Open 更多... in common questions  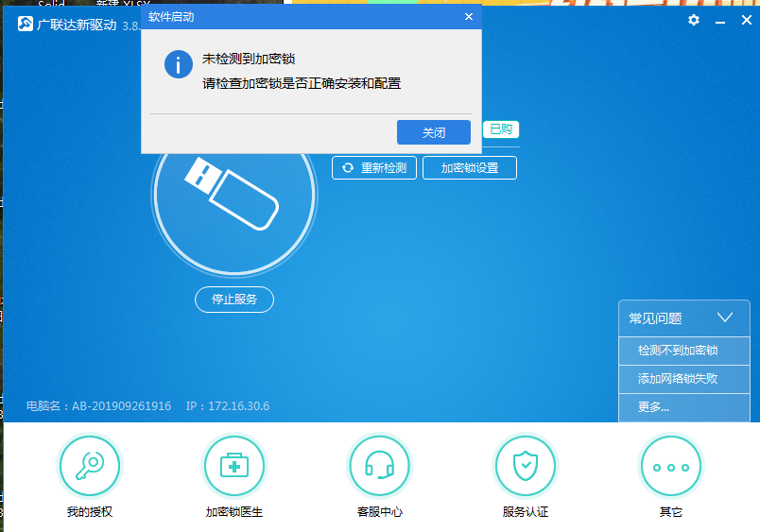(x=684, y=407)
